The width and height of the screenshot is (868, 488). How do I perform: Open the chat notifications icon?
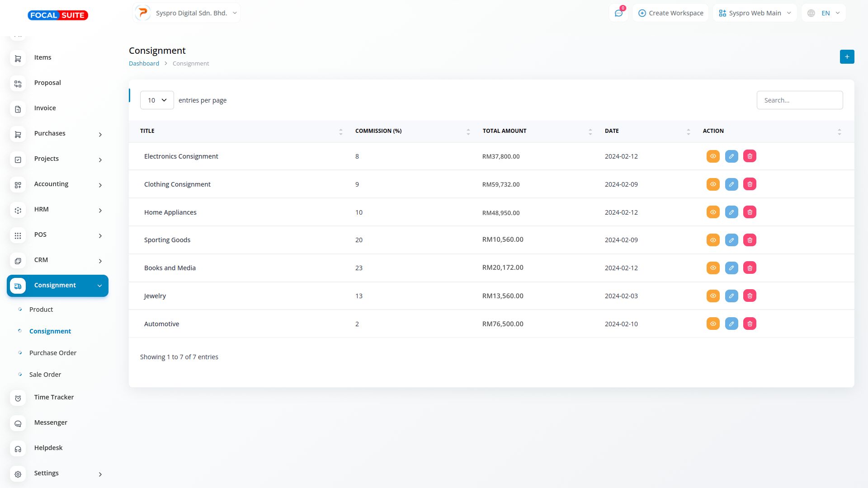[618, 13]
